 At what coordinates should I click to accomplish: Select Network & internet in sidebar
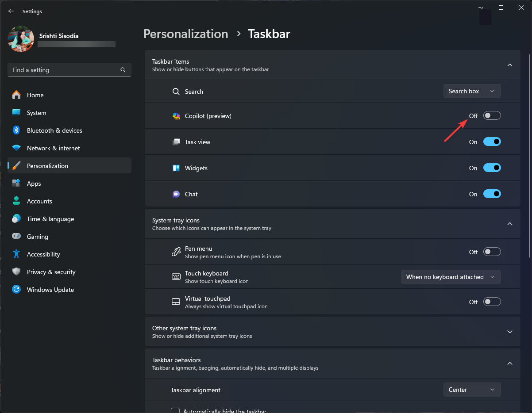pyautogui.click(x=53, y=148)
